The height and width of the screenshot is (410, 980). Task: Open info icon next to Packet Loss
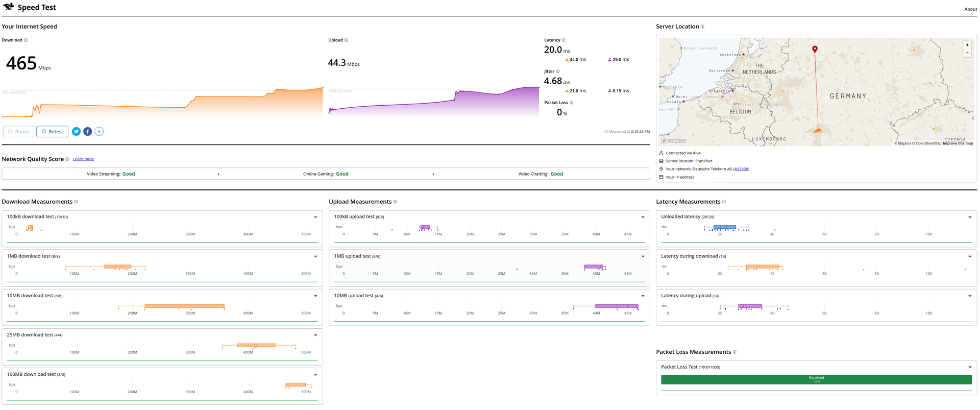tap(571, 103)
